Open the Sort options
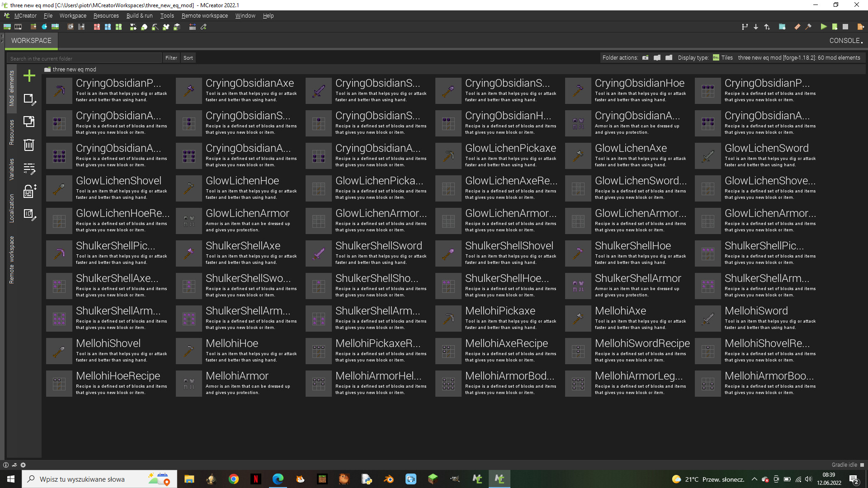Image resolution: width=868 pixels, height=488 pixels. click(188, 57)
